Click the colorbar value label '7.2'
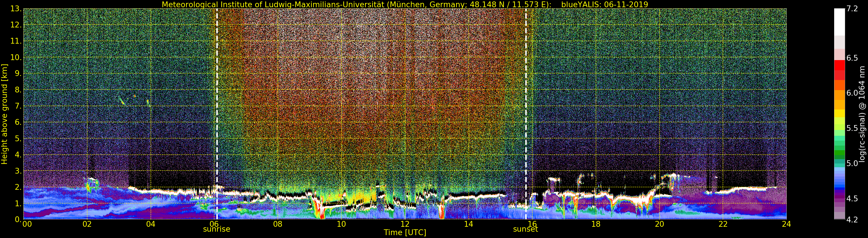The image size is (868, 238). click(x=852, y=9)
